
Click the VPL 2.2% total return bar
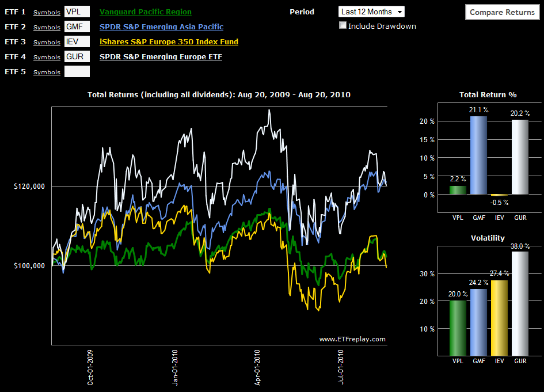click(x=458, y=190)
